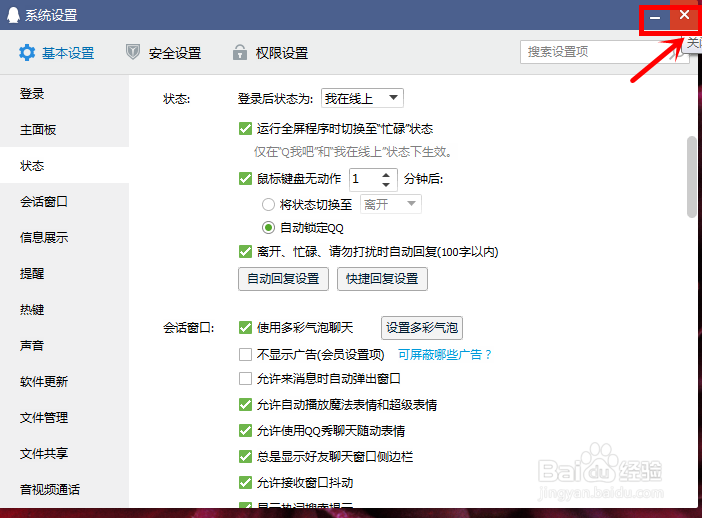Viewport: 702px width, 518px height.
Task: Select 会话窗口 in the sidebar
Action: point(64,201)
